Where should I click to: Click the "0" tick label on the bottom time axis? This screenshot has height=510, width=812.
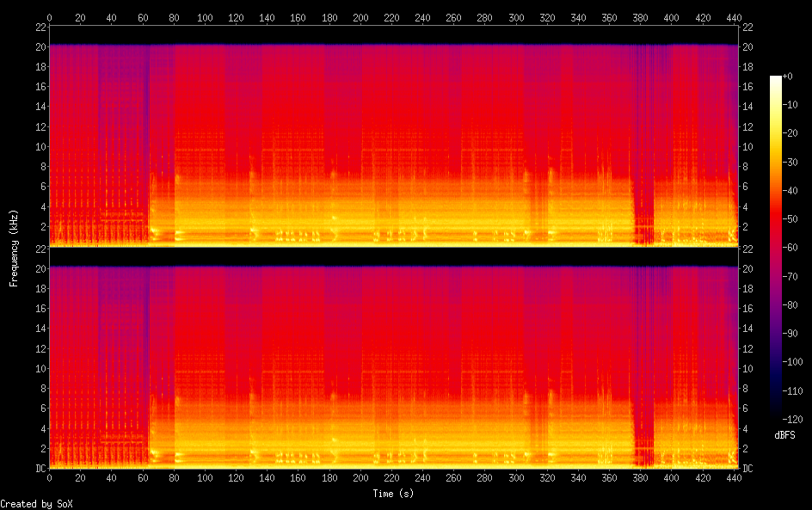(49, 477)
